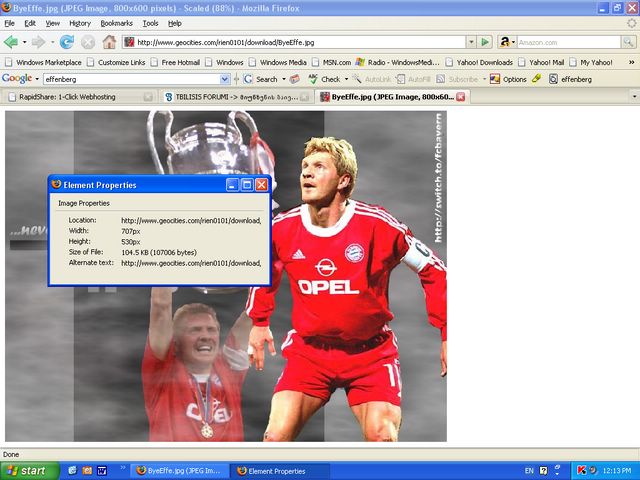Click the grayed Forward arrow button
The image size is (640, 480).
[38, 42]
